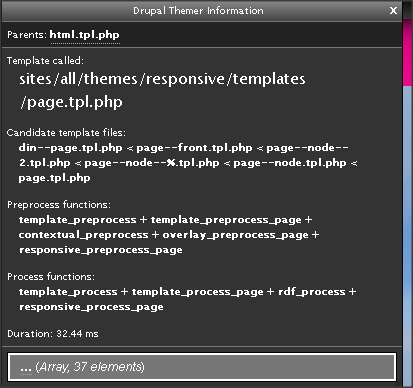Open the overlay_preprocess_page function link
The height and width of the screenshot is (388, 413).
(236, 235)
